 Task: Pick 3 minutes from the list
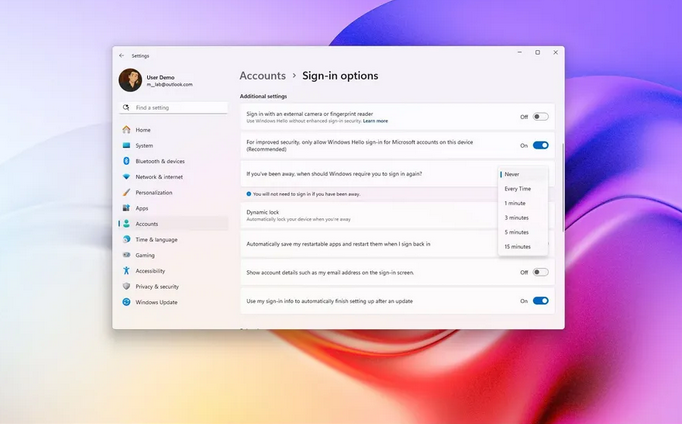pyautogui.click(x=523, y=217)
